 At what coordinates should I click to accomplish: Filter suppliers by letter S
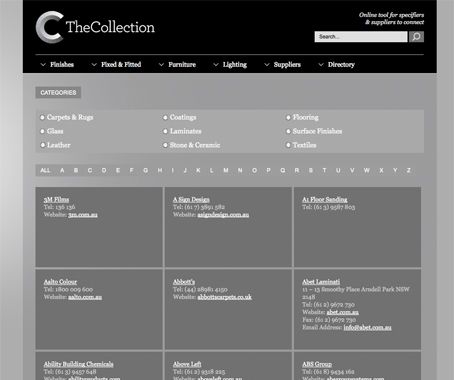[311, 170]
